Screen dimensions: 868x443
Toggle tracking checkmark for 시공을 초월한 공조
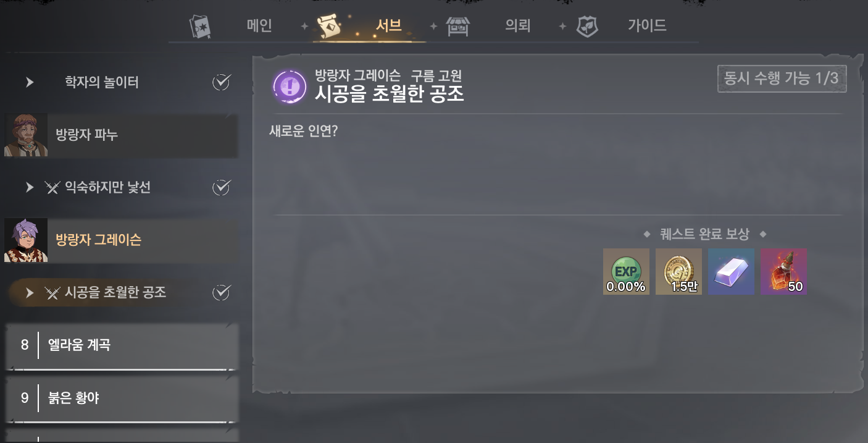221,292
